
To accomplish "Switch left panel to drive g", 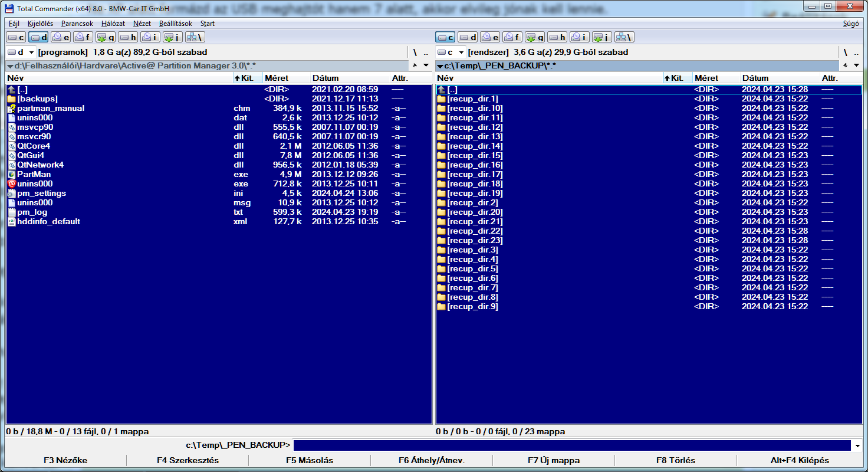I will click(x=106, y=37).
